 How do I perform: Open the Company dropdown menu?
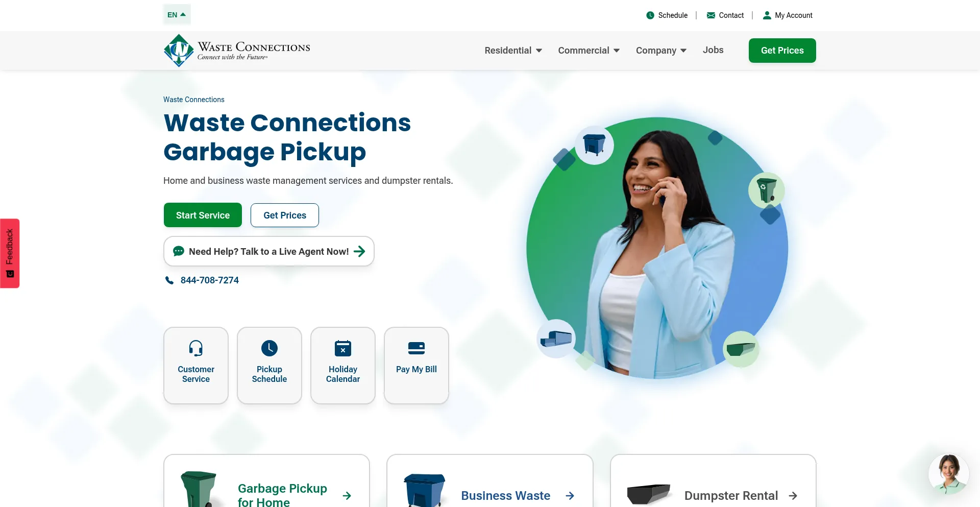[661, 51]
